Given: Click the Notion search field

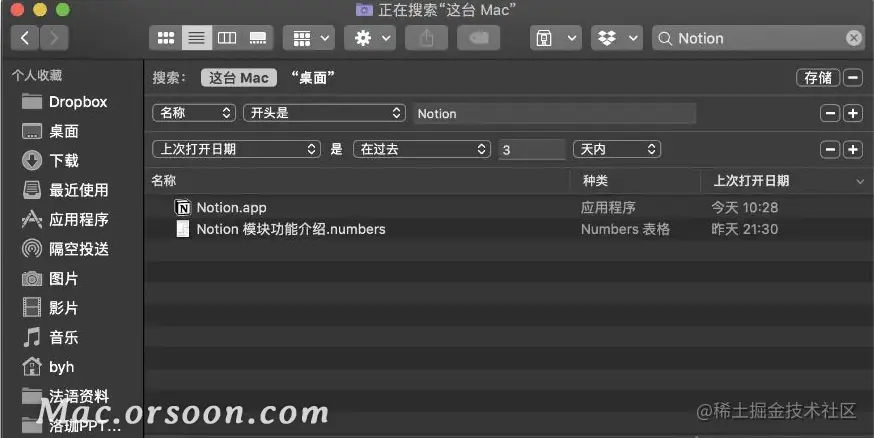Looking at the screenshot, I should 758,38.
